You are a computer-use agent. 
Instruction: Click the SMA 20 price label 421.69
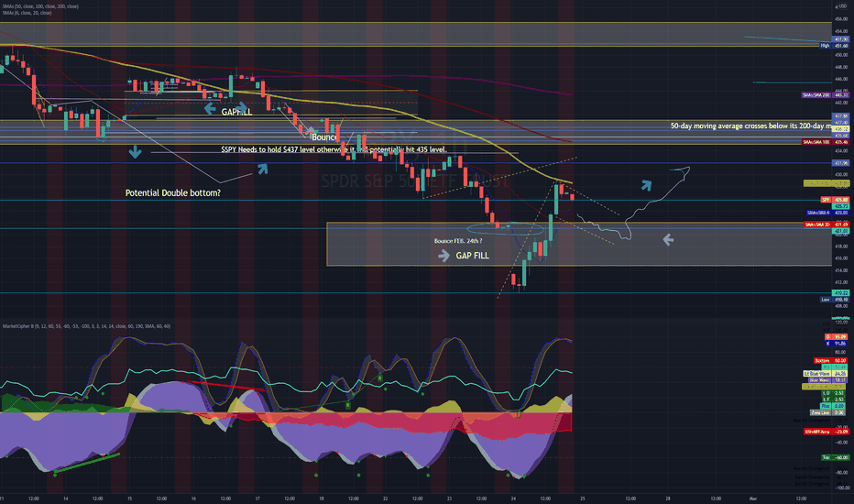point(827,225)
